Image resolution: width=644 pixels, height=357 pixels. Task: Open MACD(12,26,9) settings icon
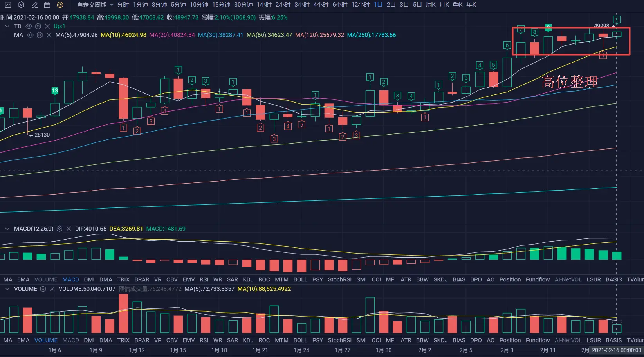pos(60,229)
